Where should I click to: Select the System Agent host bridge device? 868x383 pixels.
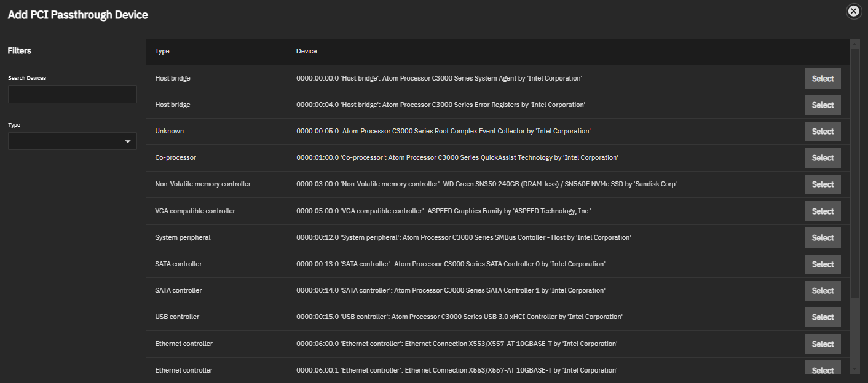coord(823,79)
